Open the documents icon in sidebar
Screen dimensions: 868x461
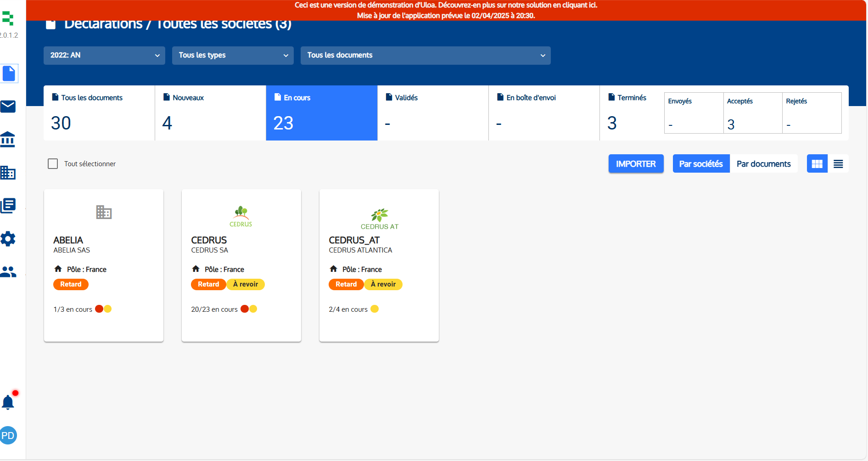(x=9, y=73)
